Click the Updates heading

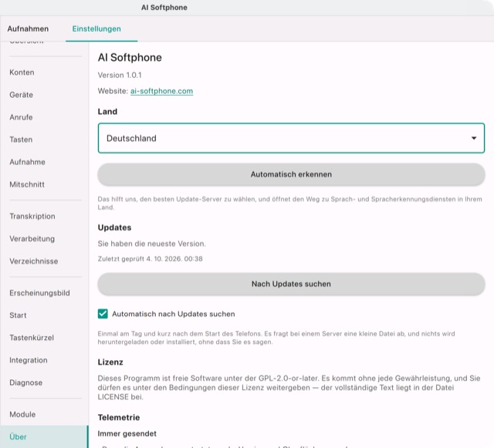tap(114, 227)
